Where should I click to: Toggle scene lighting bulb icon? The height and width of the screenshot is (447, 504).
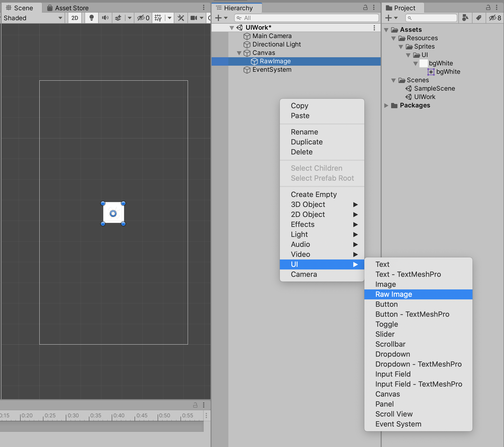[x=91, y=18]
